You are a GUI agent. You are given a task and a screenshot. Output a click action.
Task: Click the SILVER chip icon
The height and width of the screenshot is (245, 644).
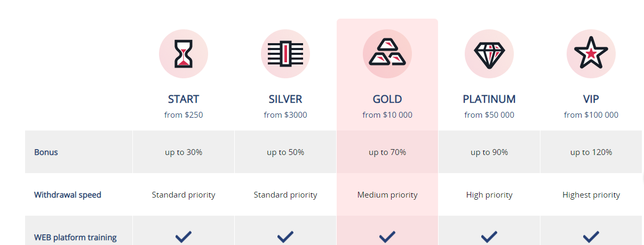click(285, 54)
